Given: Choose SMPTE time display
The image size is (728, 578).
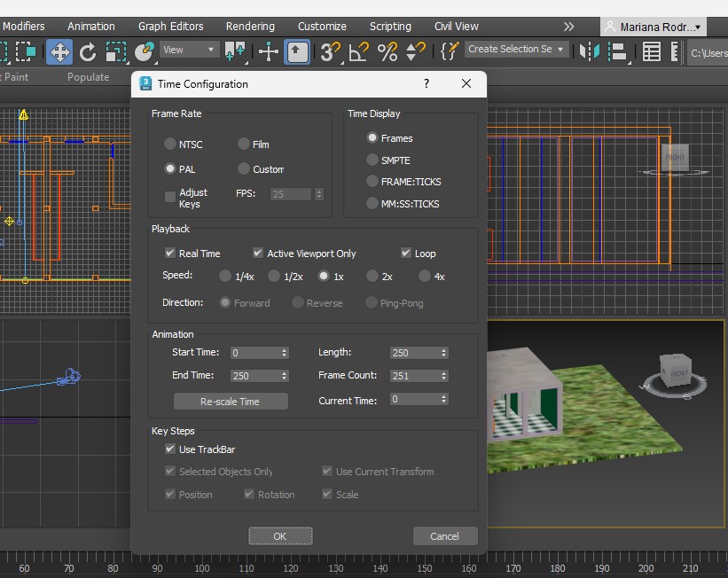Looking at the screenshot, I should coord(372,160).
